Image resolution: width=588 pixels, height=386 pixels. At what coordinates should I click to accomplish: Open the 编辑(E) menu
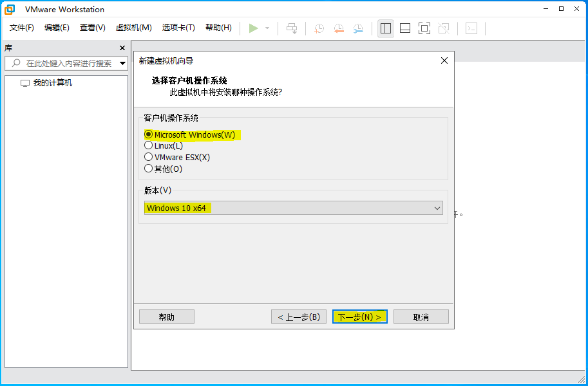pos(57,28)
